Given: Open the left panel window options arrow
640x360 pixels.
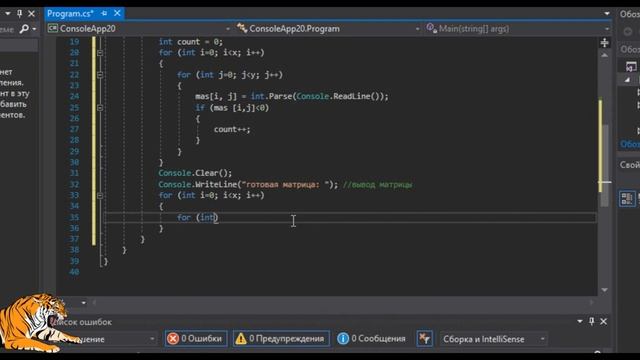Looking at the screenshot, I should tap(7, 13).
